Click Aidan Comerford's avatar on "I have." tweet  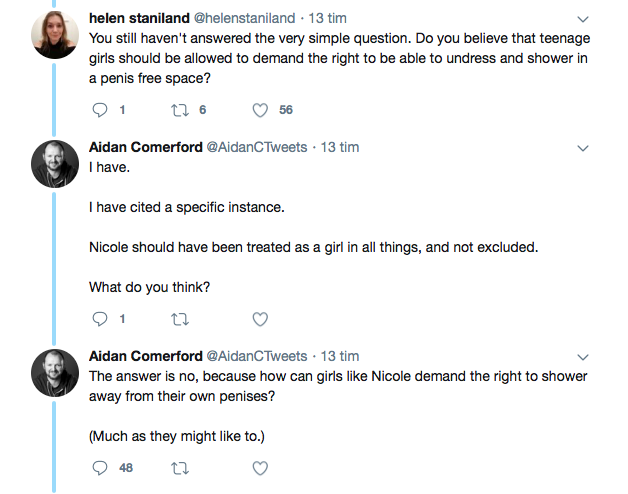click(53, 163)
